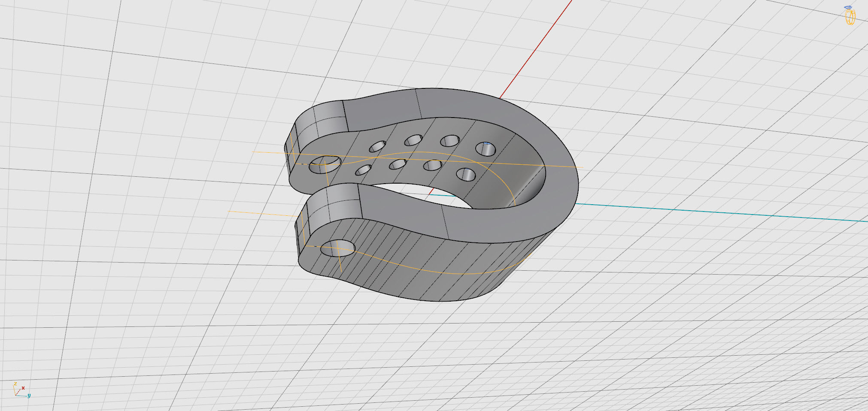Select the gray horseshoe-shaped 3D model
868x411 pixels.
coord(431,194)
